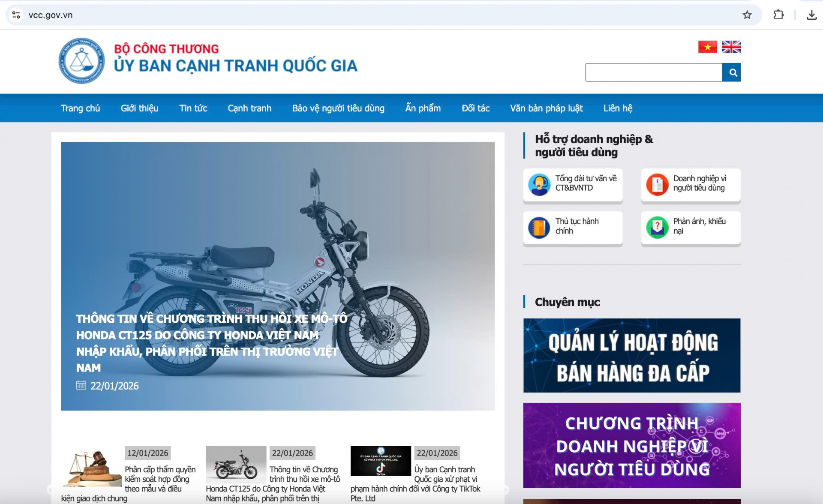Image resolution: width=823 pixels, height=504 pixels.
Task: Open the Văn bản pháp luật menu
Action: [x=546, y=108]
